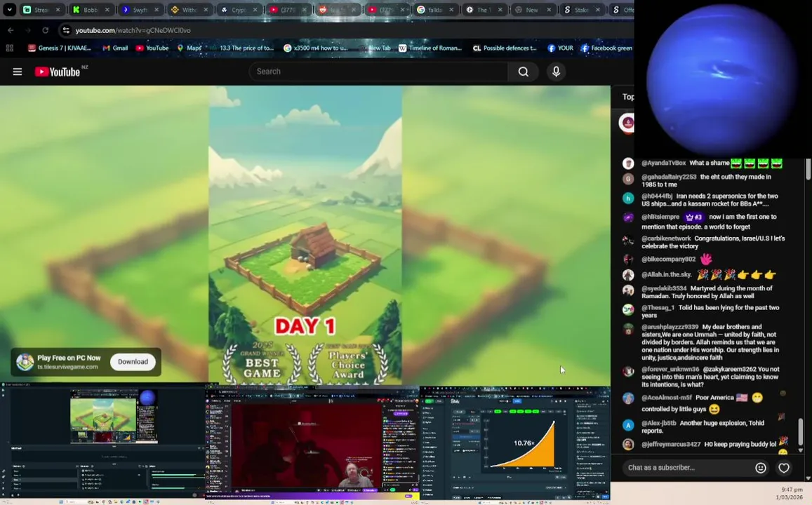The height and width of the screenshot is (505, 812).
Task: Start voice search with microphone icon
Action: [x=556, y=72]
